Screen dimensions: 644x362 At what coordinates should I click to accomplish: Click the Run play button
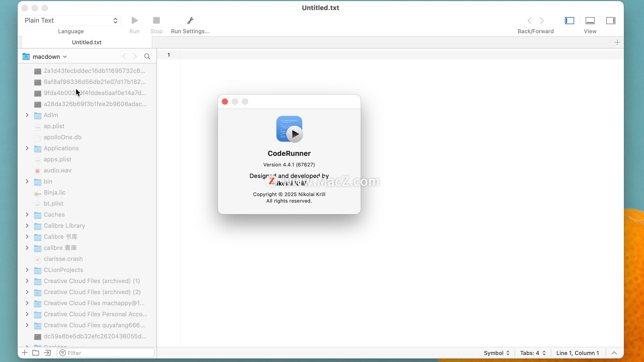tap(135, 20)
